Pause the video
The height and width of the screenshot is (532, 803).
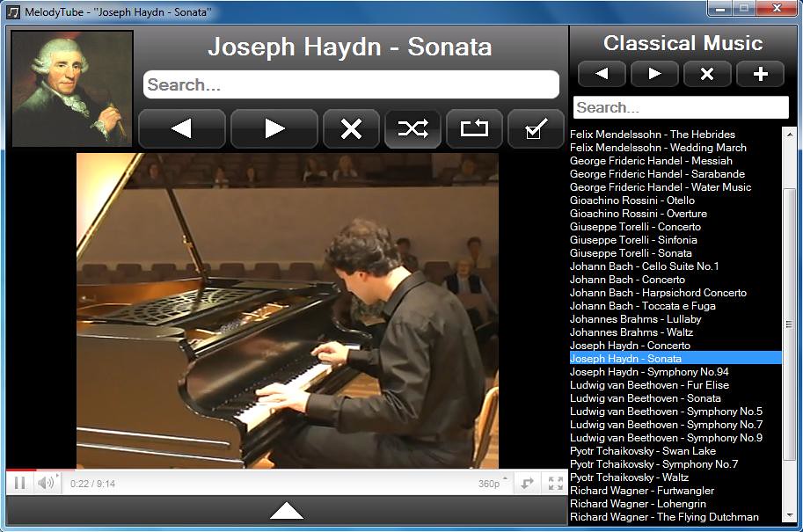click(x=20, y=483)
